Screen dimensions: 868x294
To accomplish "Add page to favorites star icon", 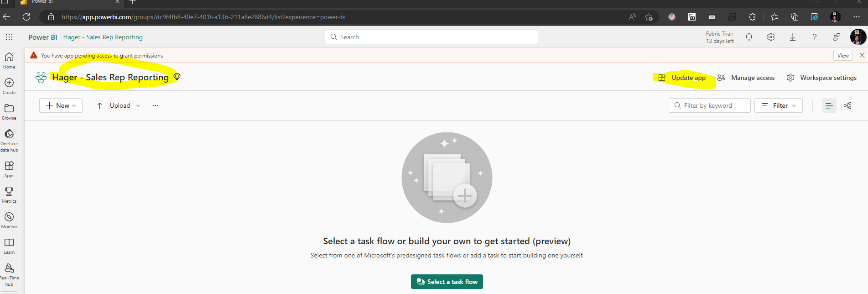I will point(649,17).
